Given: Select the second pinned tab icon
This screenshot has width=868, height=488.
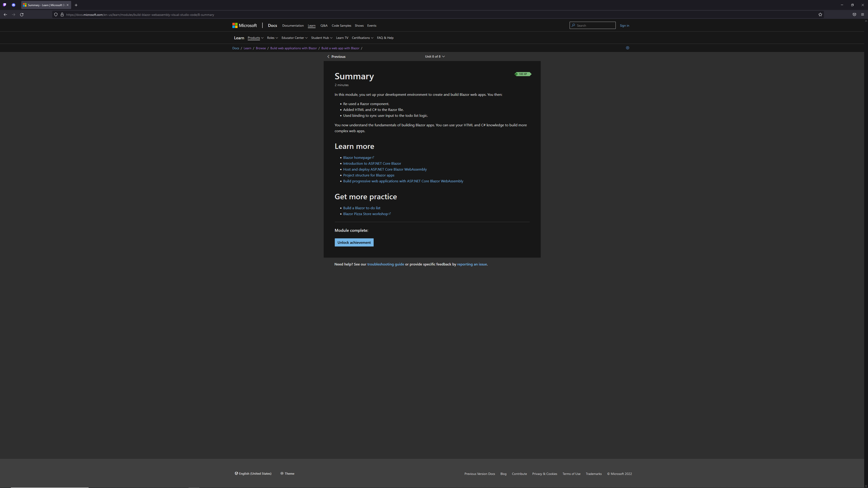Looking at the screenshot, I should (14, 5).
